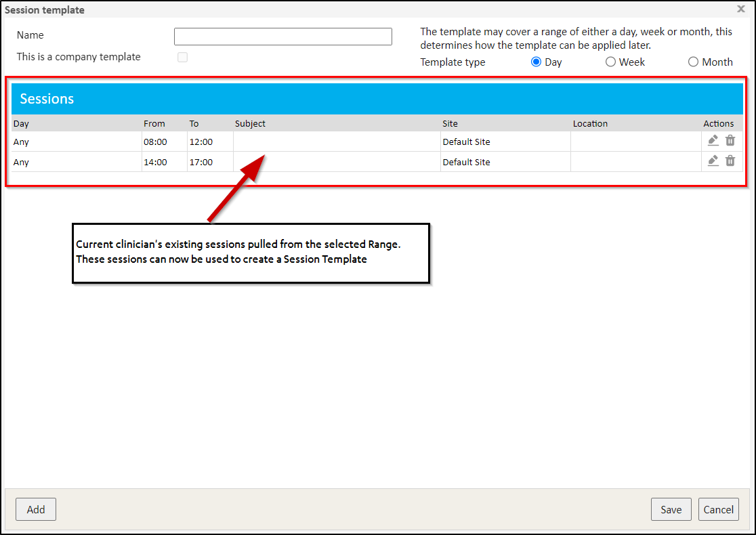Click the Subject column header
756x535 pixels.
coord(250,124)
